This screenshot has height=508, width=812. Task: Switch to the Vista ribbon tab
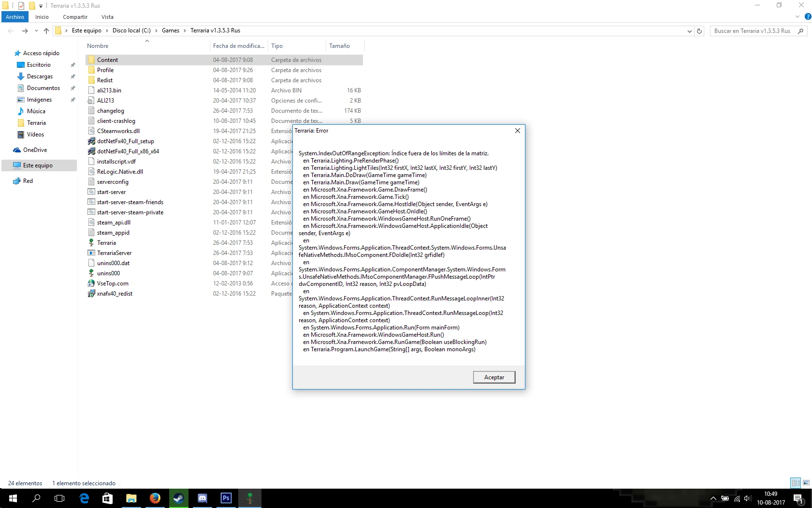click(107, 17)
